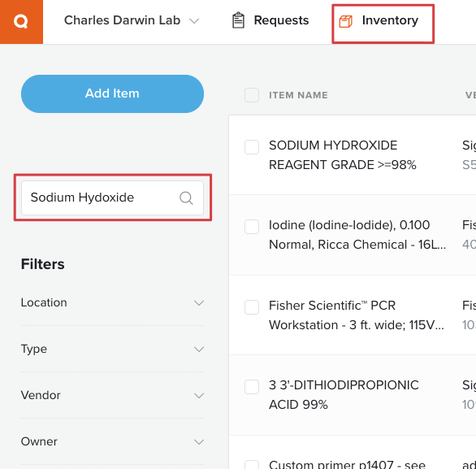Tick the Iodine-Iodide item checkbox
This screenshot has height=469, width=476.
click(x=252, y=227)
